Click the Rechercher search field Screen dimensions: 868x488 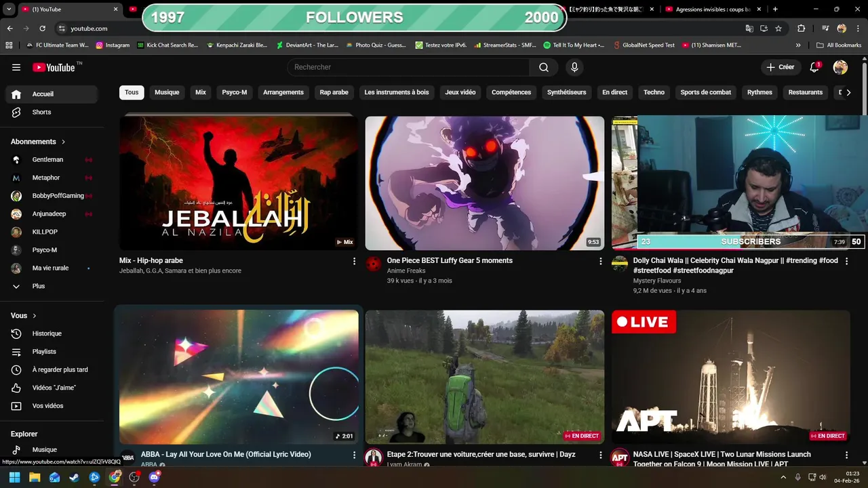pyautogui.click(x=408, y=67)
